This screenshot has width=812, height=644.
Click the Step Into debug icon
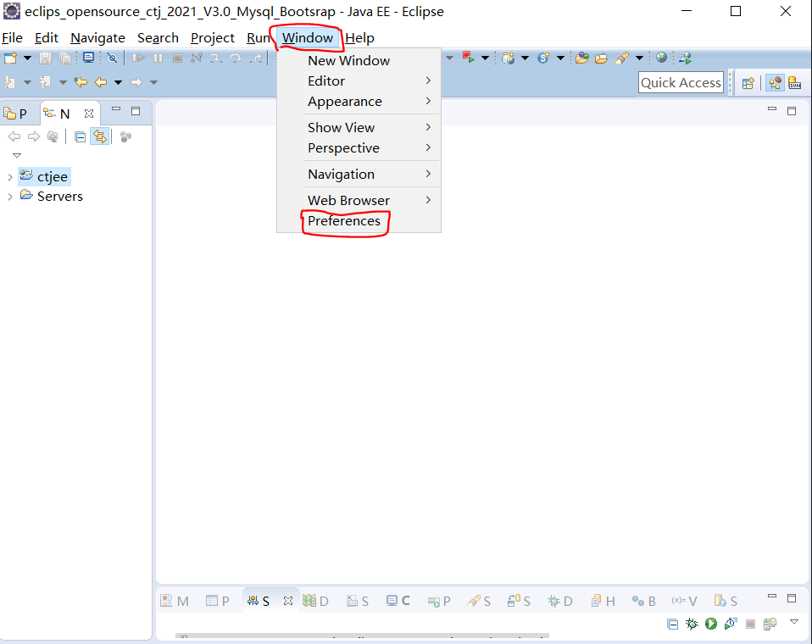pos(216,58)
